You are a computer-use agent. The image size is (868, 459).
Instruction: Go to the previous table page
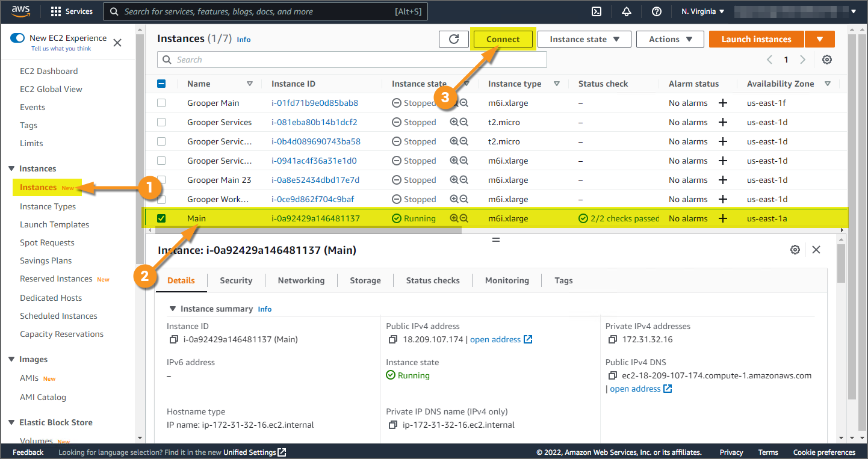coord(769,60)
